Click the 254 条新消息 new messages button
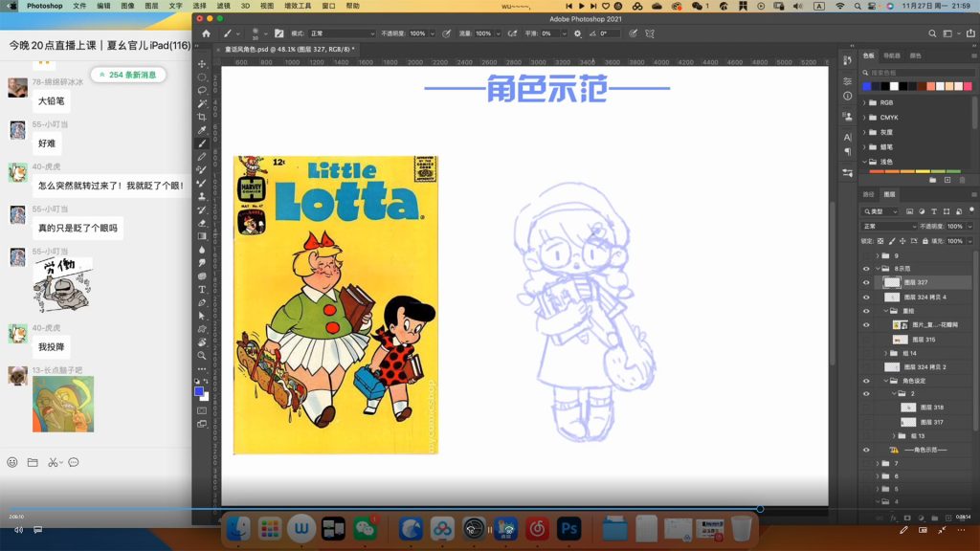The image size is (980, 551). (x=128, y=75)
